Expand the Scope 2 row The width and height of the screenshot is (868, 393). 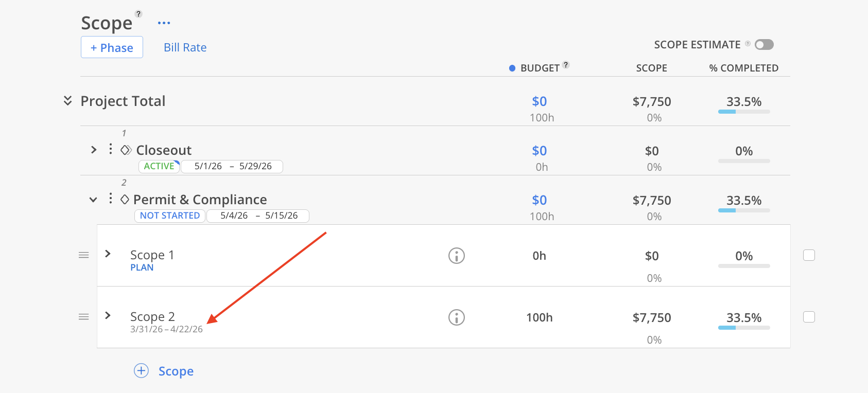108,315
